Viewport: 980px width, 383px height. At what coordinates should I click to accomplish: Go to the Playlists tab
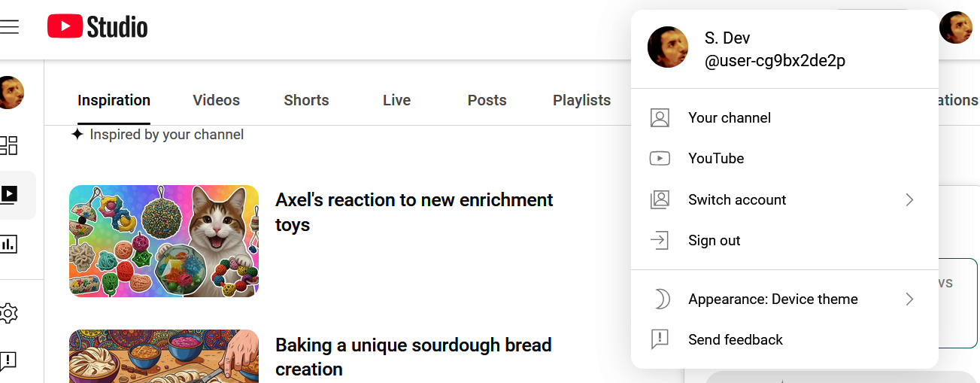pyautogui.click(x=581, y=100)
